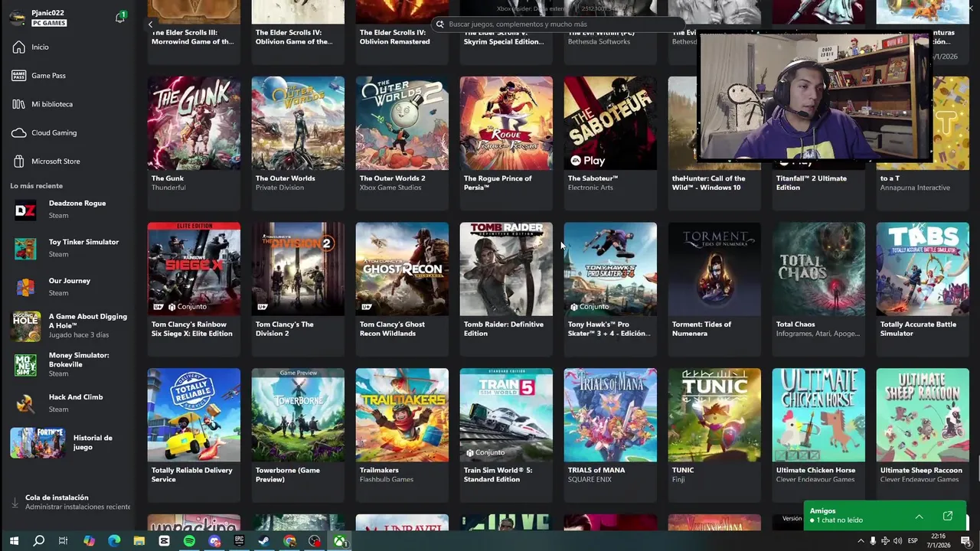Select The Outer Worlds game tile
Image resolution: width=980 pixels, height=551 pixels.
tap(298, 142)
